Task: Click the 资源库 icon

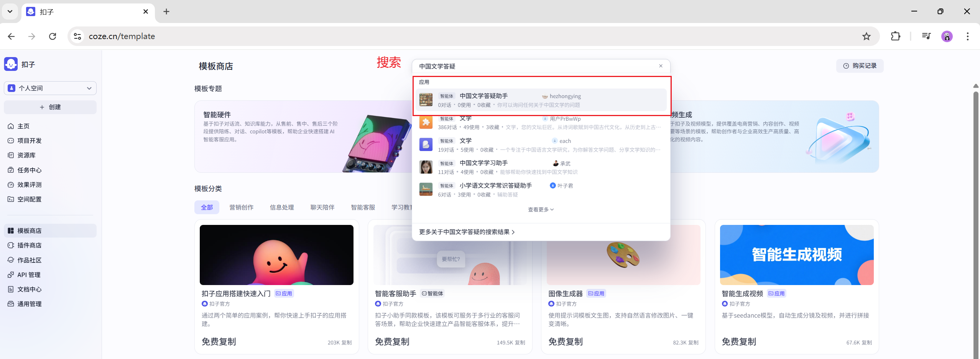Action: 11,155
